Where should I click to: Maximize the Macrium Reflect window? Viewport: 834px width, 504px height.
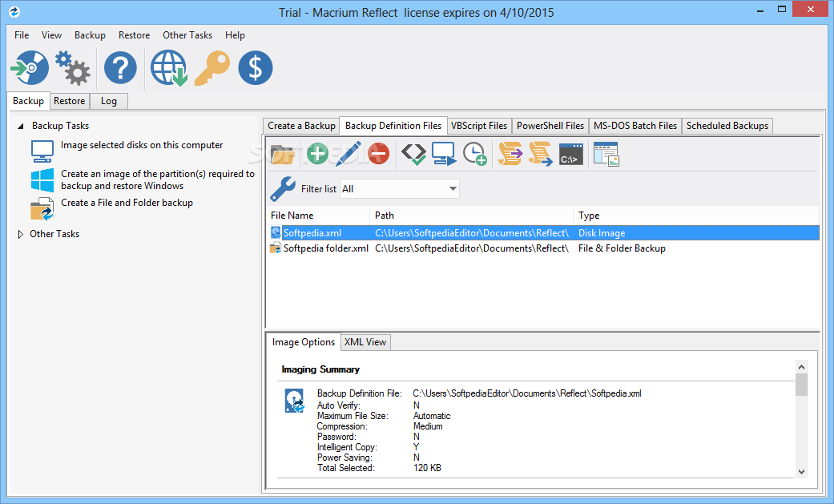[782, 10]
